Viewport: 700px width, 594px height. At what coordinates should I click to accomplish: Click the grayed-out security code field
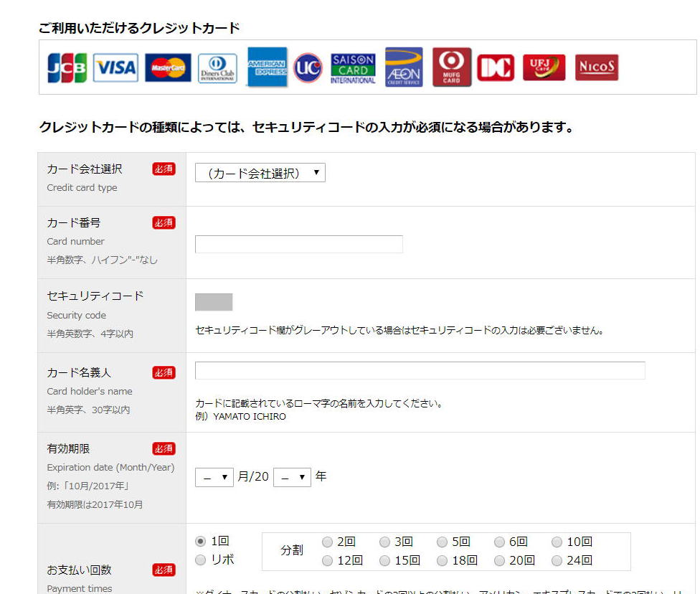(x=214, y=302)
